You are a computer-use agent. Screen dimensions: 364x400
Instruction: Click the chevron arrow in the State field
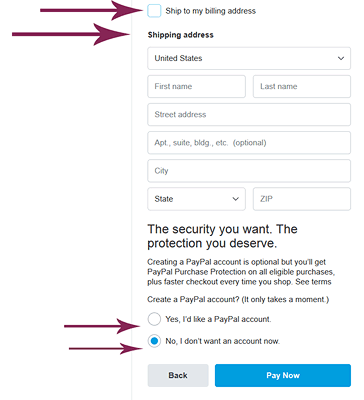tap(235, 199)
